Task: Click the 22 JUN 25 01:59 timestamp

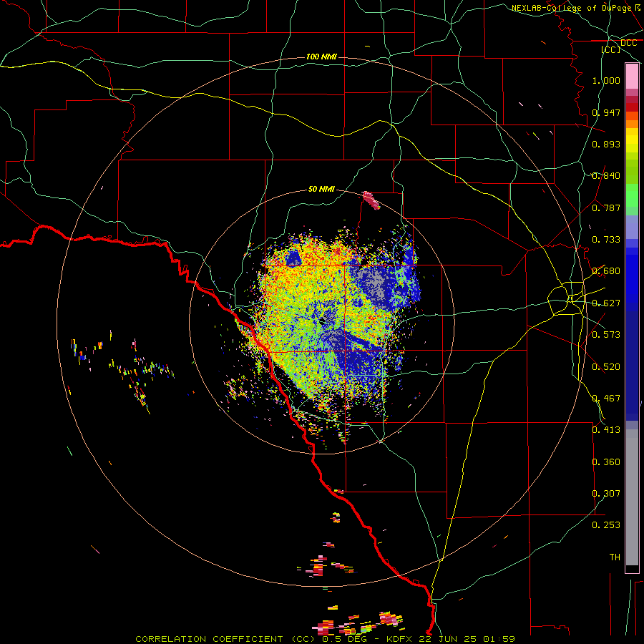Action: [467, 639]
